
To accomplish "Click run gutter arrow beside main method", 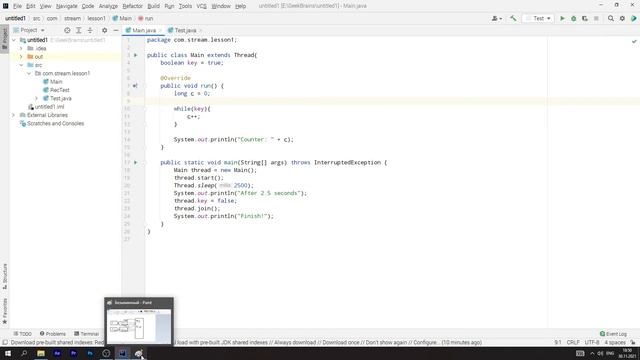I will pos(136,162).
